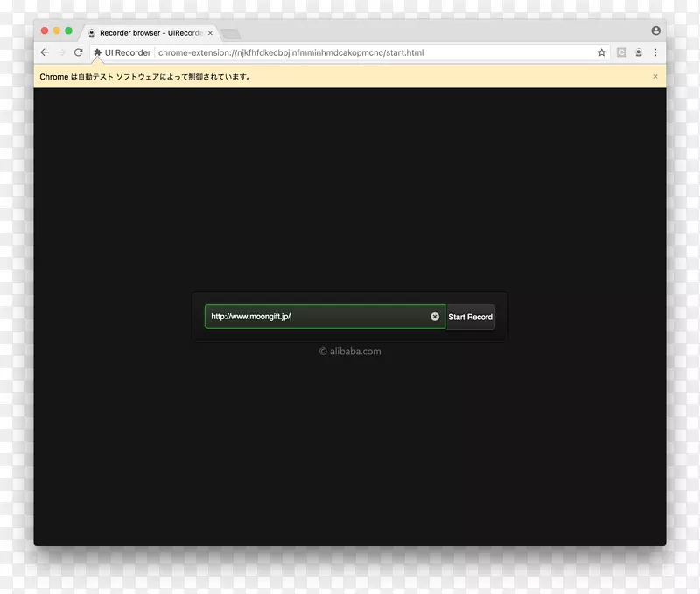Close the Recorder browser tab
The height and width of the screenshot is (594, 700).
pos(210,32)
